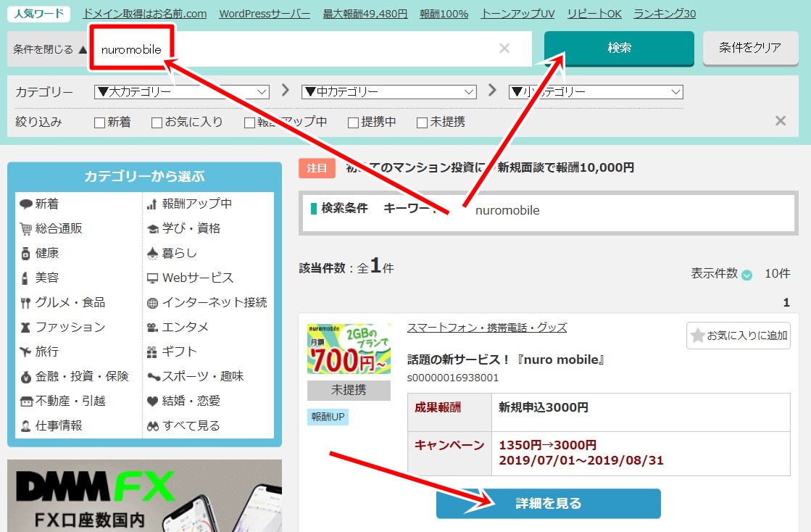Click the インターネット接続 globe icon
Image resolution: width=811 pixels, height=532 pixels.
152,303
